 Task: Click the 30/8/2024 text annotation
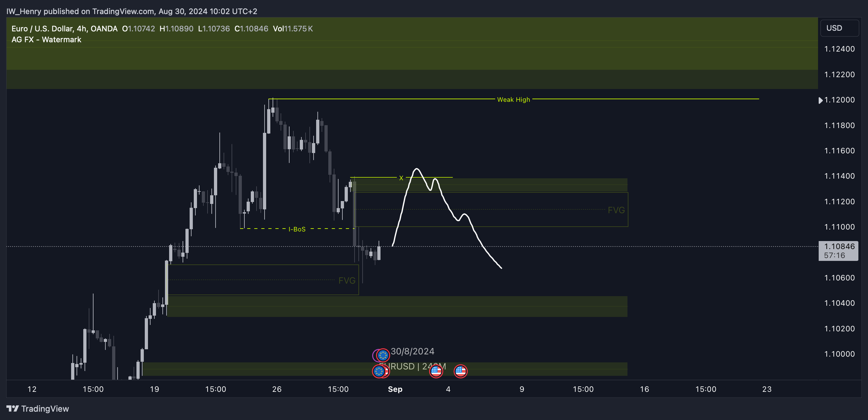coord(413,351)
